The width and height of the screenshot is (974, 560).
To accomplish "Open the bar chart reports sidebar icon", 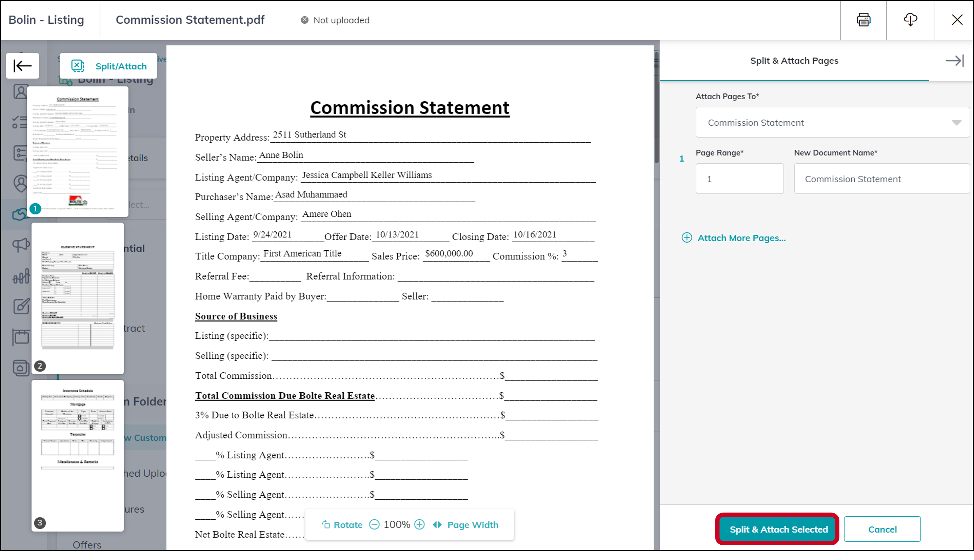I will click(21, 276).
